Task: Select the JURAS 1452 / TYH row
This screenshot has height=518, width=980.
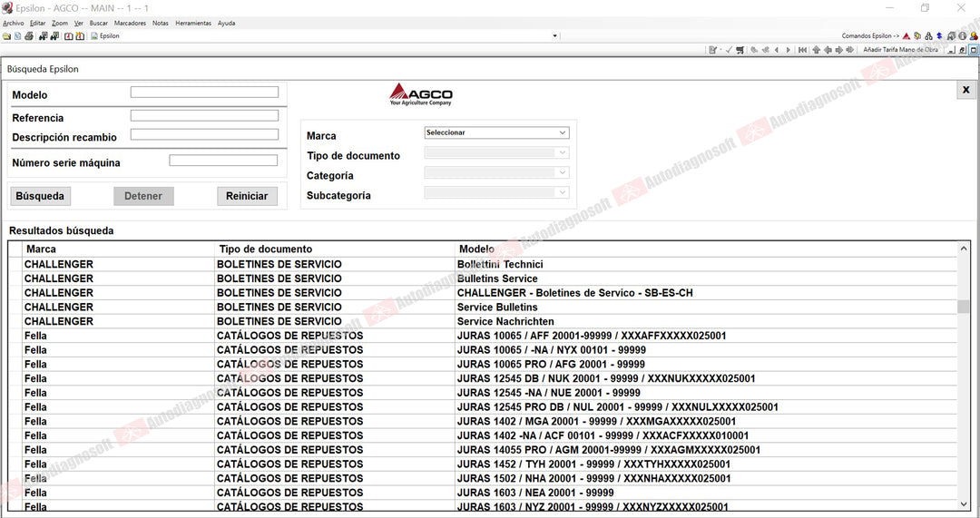Action: tap(483, 464)
